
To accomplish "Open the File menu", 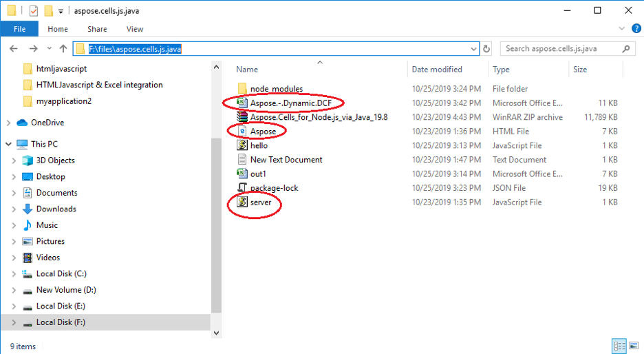I will (x=19, y=29).
